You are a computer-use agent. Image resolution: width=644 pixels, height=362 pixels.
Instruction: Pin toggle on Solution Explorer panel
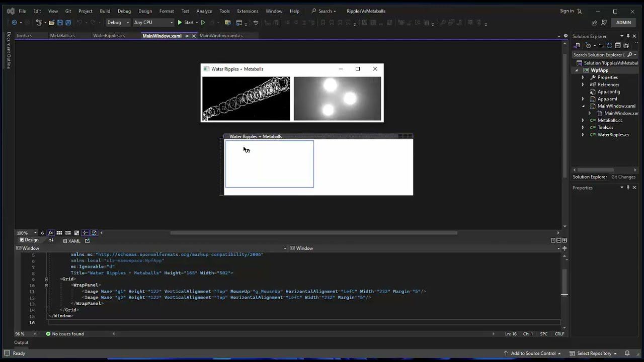pyautogui.click(x=628, y=36)
